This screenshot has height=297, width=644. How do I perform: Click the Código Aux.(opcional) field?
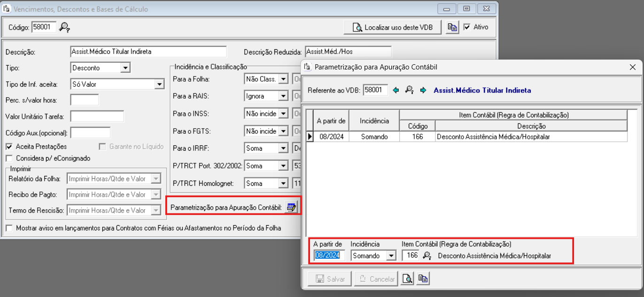tap(90, 133)
